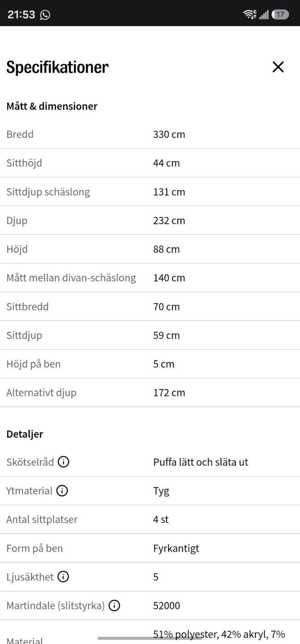300x644 pixels.
Task: Select the Bredd 330 cm row
Action: click(x=150, y=134)
